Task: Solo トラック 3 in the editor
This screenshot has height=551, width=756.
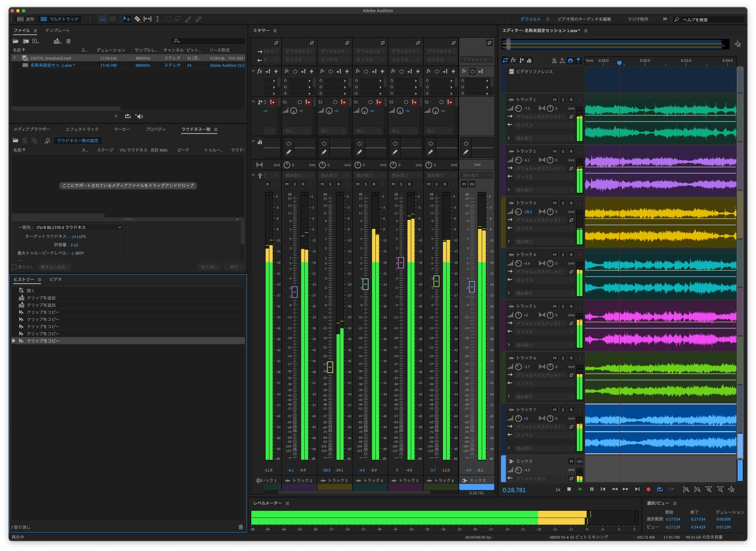Action: pyautogui.click(x=563, y=203)
